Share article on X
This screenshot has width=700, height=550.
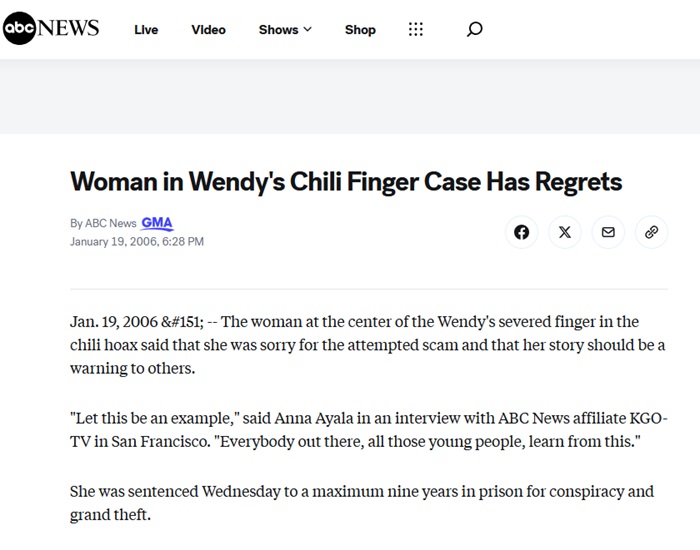coord(565,232)
